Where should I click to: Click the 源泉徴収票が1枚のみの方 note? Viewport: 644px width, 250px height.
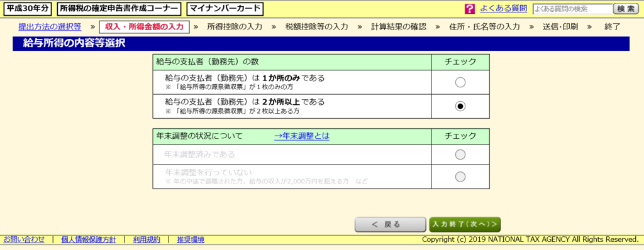229,87
